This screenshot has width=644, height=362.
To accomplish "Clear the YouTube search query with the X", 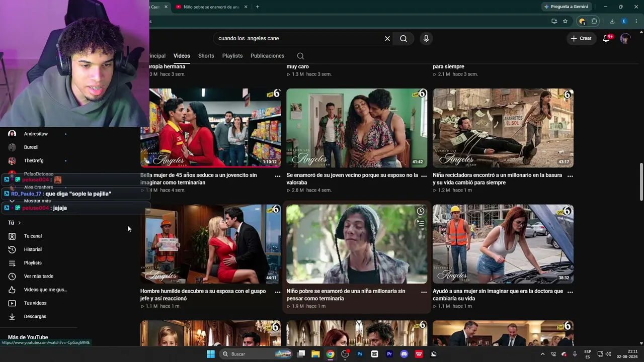I will 387,38.
